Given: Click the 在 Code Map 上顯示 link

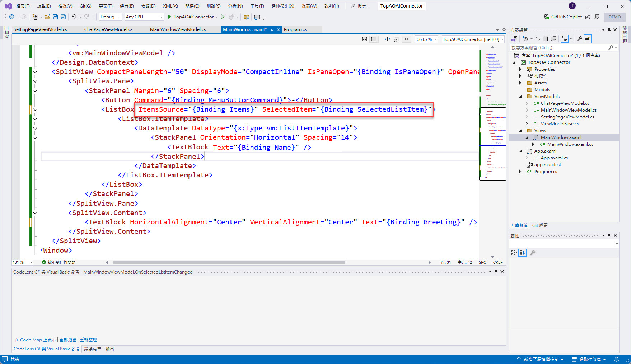Looking at the screenshot, I should click(35, 340).
